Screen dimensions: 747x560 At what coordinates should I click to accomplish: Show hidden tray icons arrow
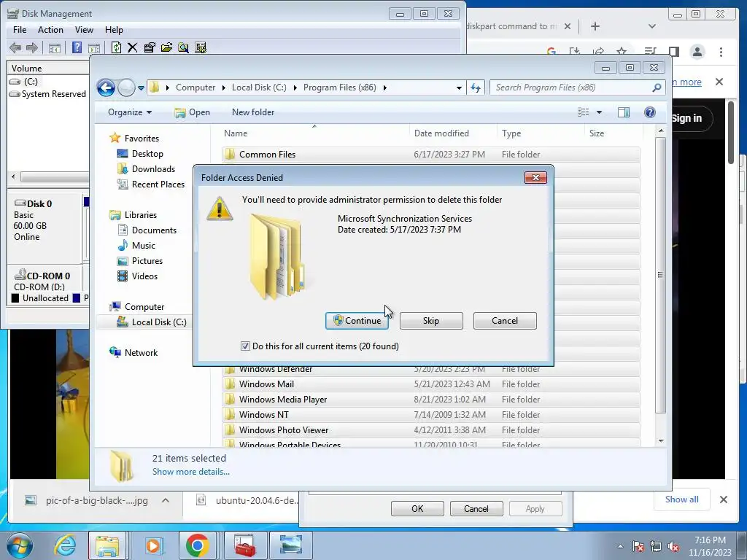[620, 546]
